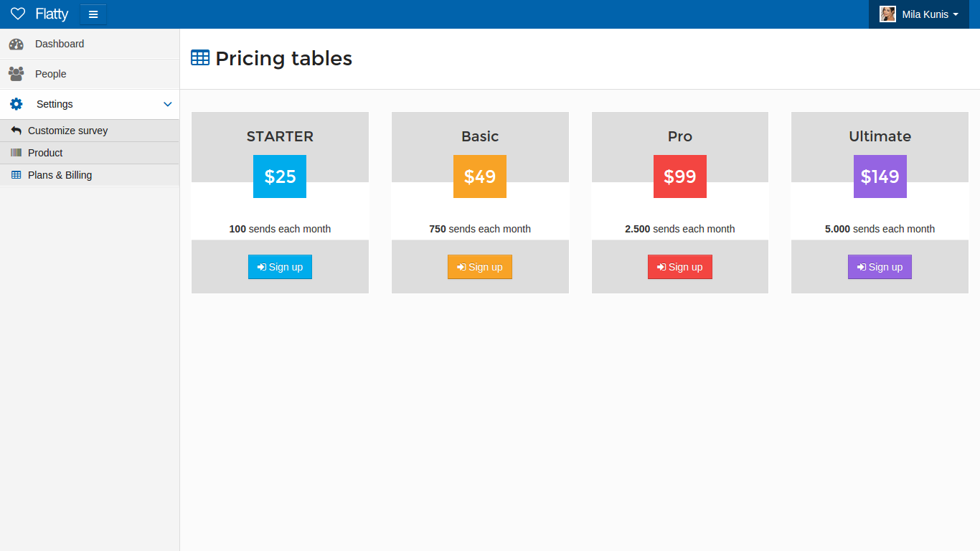Click the purple $149 price box
Screen dimensions: 980x551
tap(880, 176)
